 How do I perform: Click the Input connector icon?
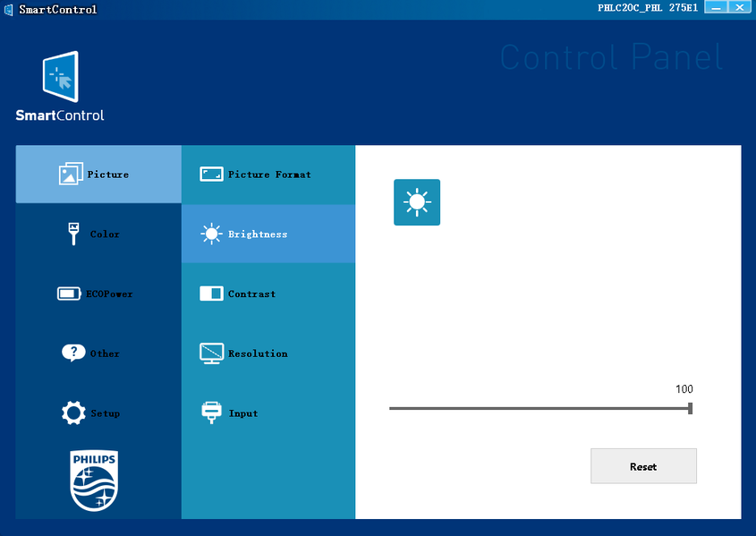tap(211, 413)
